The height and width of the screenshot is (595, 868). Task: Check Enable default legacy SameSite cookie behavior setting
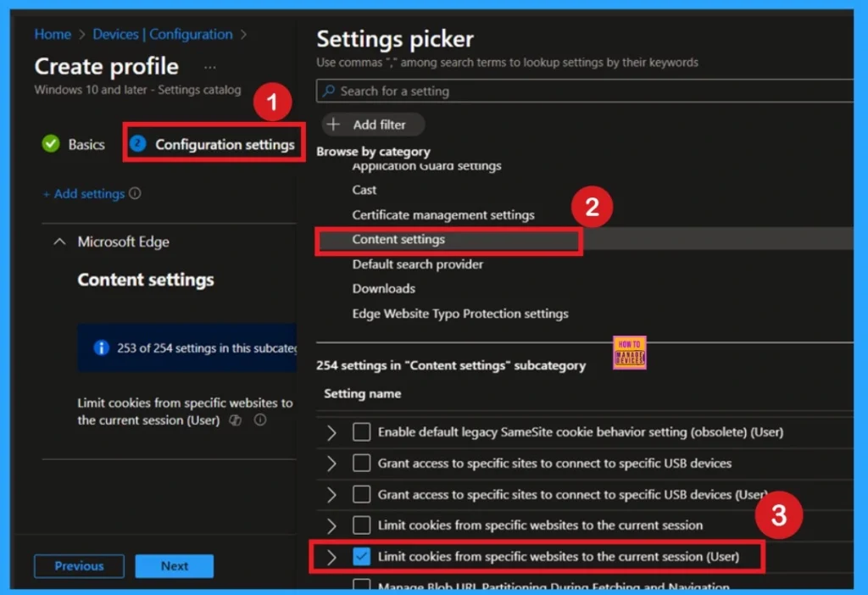[x=361, y=431]
